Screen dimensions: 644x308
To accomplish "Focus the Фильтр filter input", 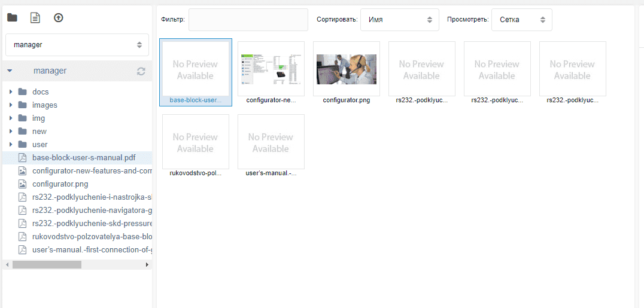I will click(x=248, y=20).
